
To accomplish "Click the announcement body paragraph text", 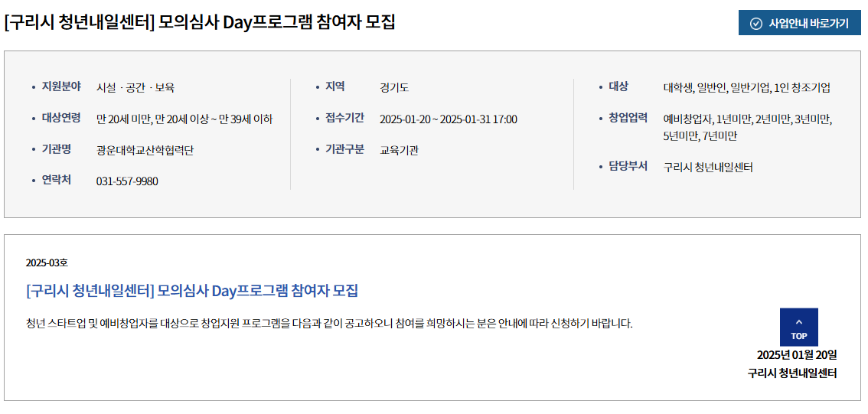I will [329, 323].
